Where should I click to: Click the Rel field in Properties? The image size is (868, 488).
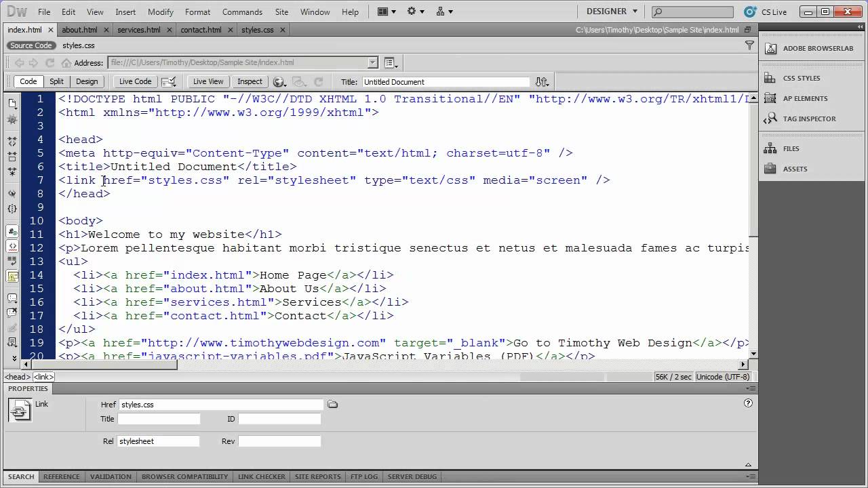tap(159, 441)
